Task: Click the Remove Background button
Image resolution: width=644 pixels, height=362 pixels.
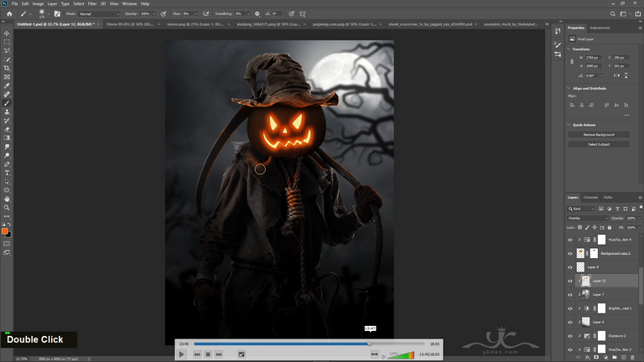Action: pos(599,135)
